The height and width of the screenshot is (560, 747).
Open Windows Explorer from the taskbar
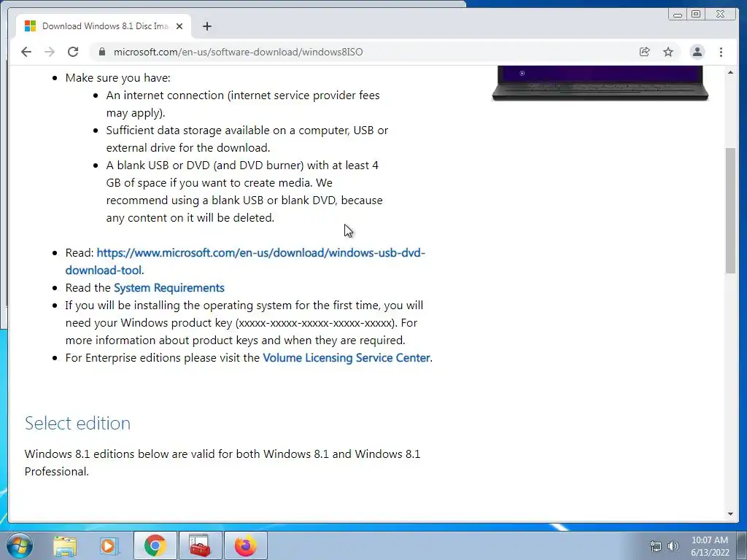pyautogui.click(x=65, y=545)
